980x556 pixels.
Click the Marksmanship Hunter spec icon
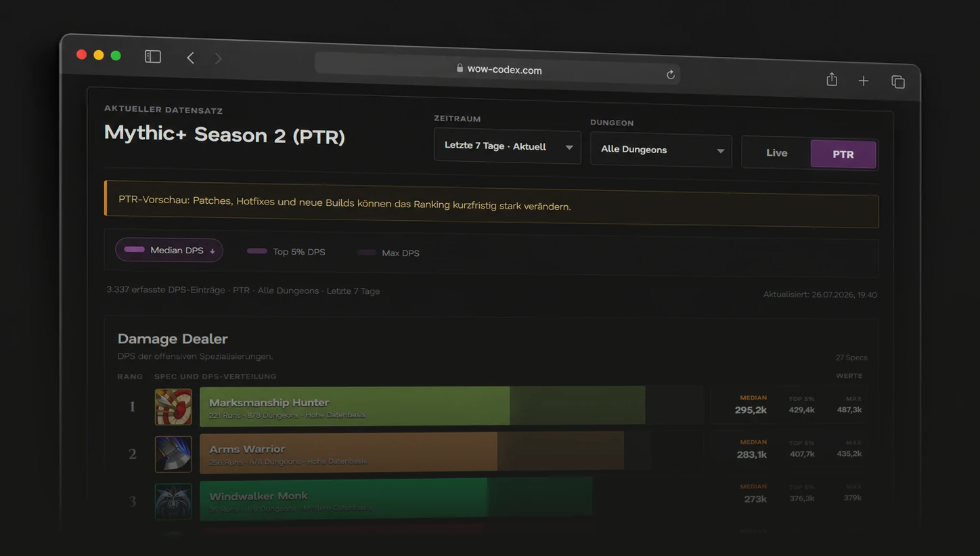coord(173,406)
